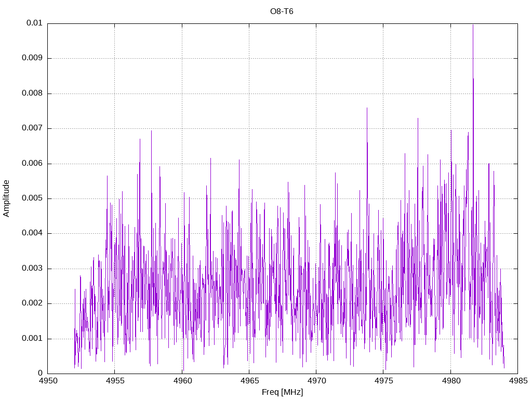Click y-axis tick label 0.01

click(34, 23)
